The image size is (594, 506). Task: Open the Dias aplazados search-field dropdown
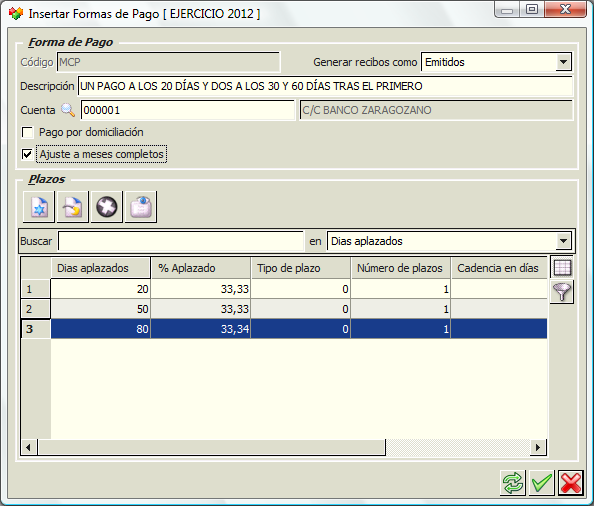[x=563, y=241]
